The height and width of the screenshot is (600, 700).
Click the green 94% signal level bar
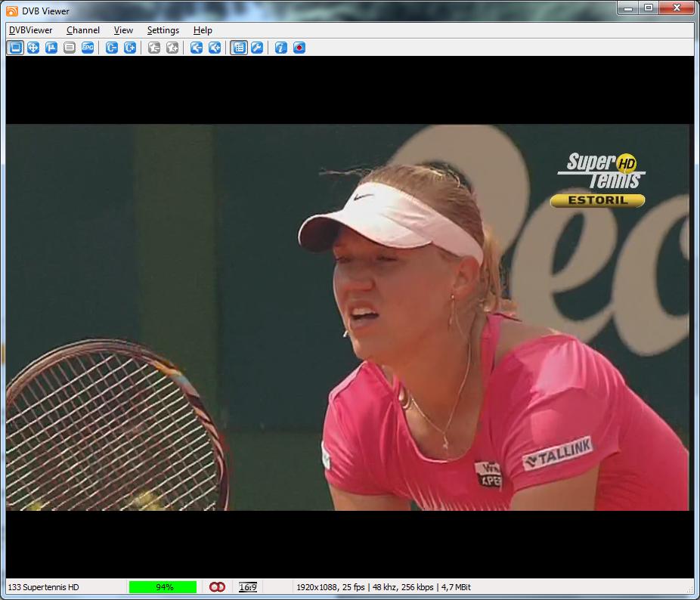pos(163,587)
